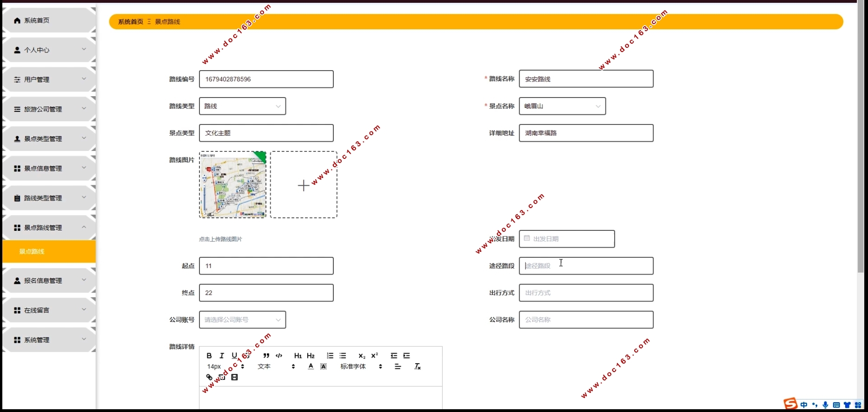The width and height of the screenshot is (868, 412).
Task: Open Sogou soft keyboard
Action: pos(836,405)
